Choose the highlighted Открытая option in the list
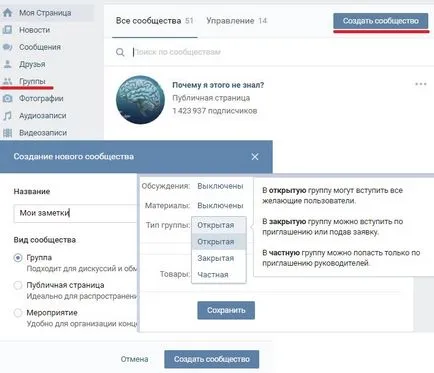 coord(219,242)
